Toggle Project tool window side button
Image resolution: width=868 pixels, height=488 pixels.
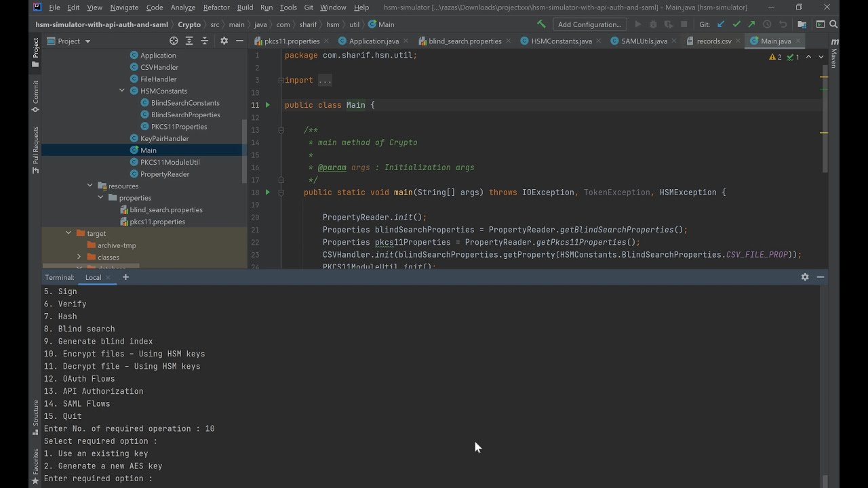35,52
